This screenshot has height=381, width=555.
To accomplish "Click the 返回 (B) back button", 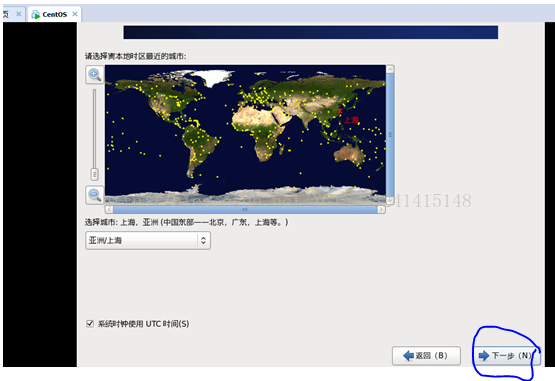I will pyautogui.click(x=426, y=356).
